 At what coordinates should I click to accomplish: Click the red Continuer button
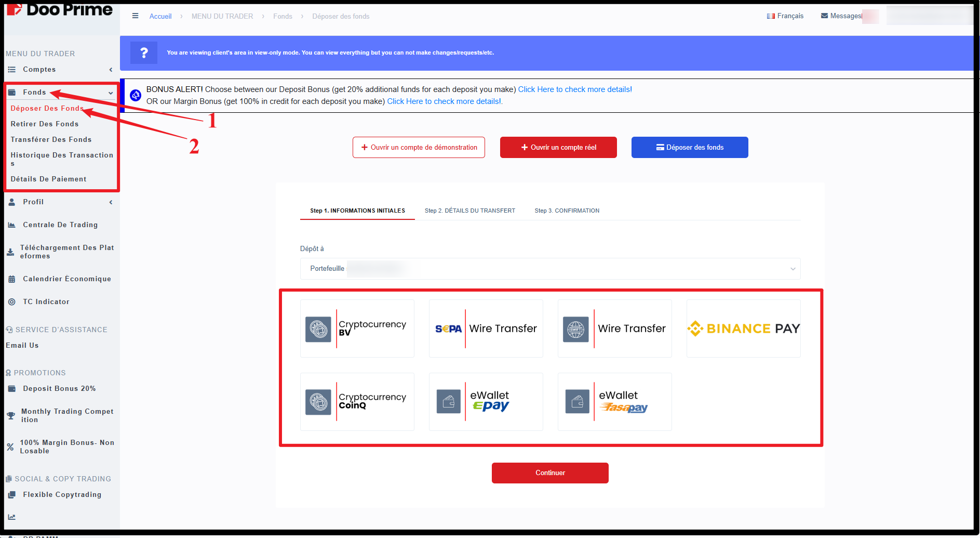[x=550, y=473]
